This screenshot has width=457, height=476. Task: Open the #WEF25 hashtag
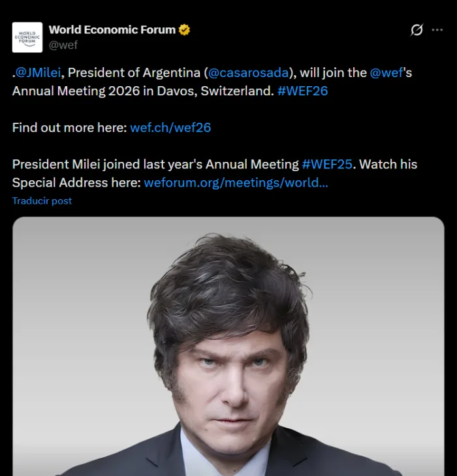pos(327,165)
